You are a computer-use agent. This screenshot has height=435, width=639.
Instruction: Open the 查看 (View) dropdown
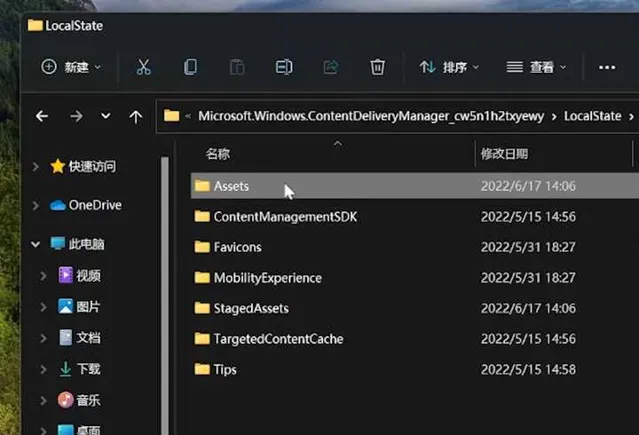536,67
